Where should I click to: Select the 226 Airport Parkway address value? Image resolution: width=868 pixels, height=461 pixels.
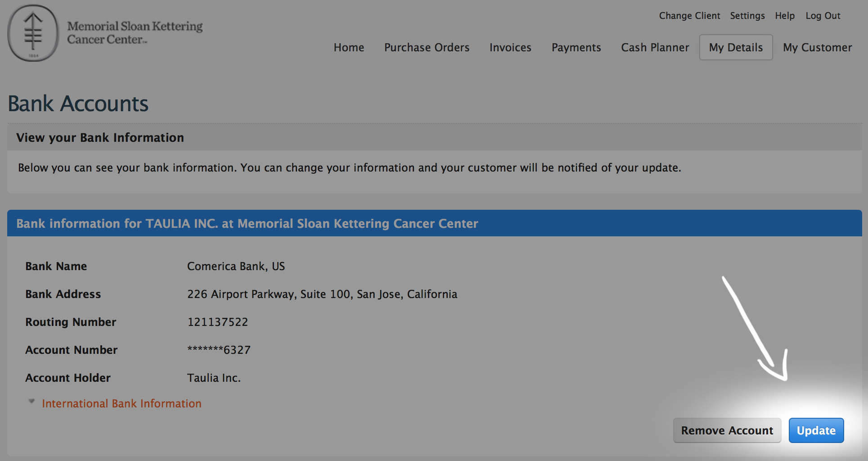click(322, 294)
